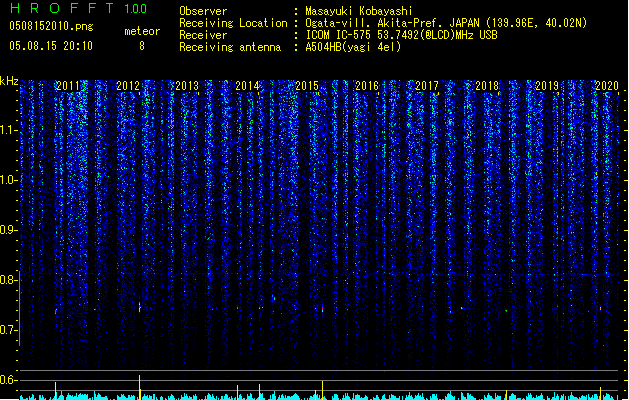Click the red meteor echo below 2012 tick
This screenshot has height=400, width=629.
coord(140,308)
